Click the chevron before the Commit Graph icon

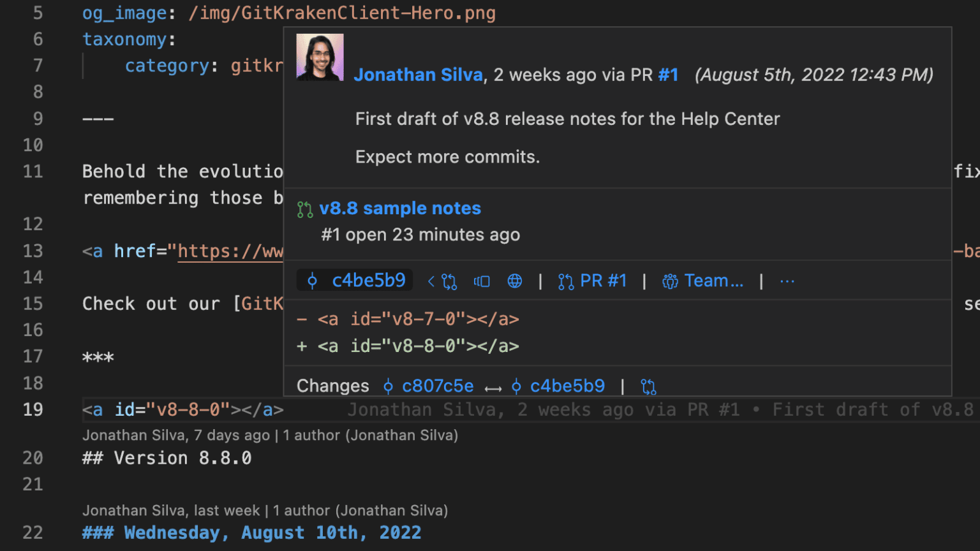pyautogui.click(x=431, y=281)
